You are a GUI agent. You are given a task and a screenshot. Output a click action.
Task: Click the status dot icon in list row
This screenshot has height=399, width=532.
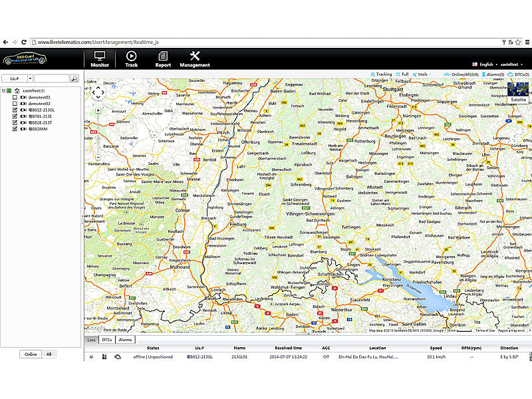point(91,356)
